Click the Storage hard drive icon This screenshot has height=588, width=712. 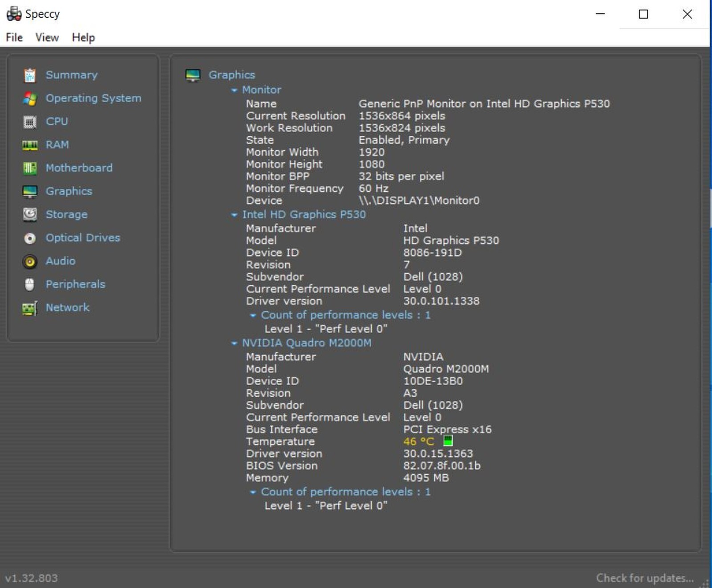(30, 214)
